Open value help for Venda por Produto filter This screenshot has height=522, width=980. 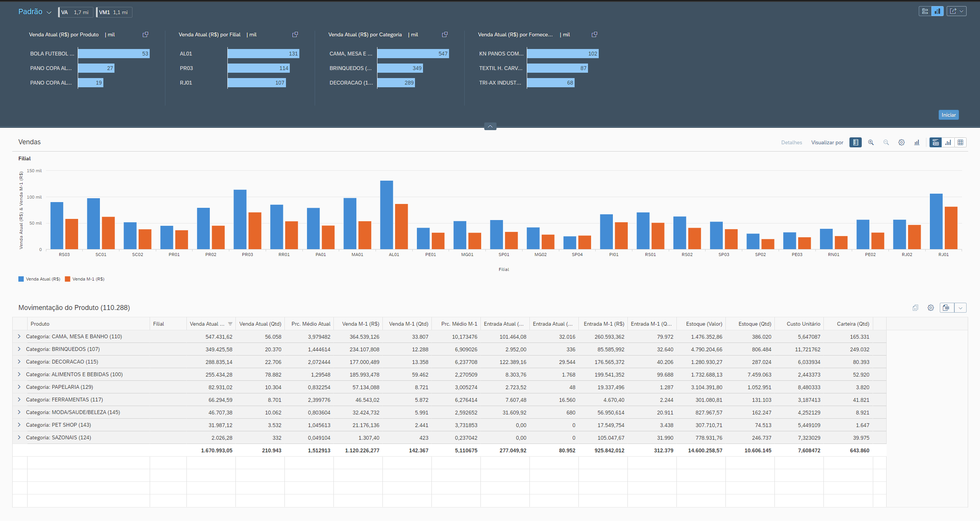click(x=145, y=34)
